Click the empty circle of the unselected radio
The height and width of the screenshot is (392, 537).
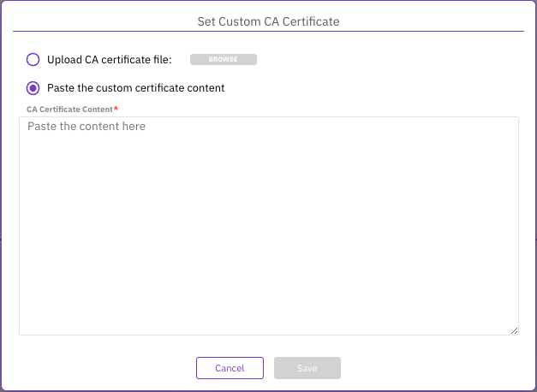pos(33,60)
